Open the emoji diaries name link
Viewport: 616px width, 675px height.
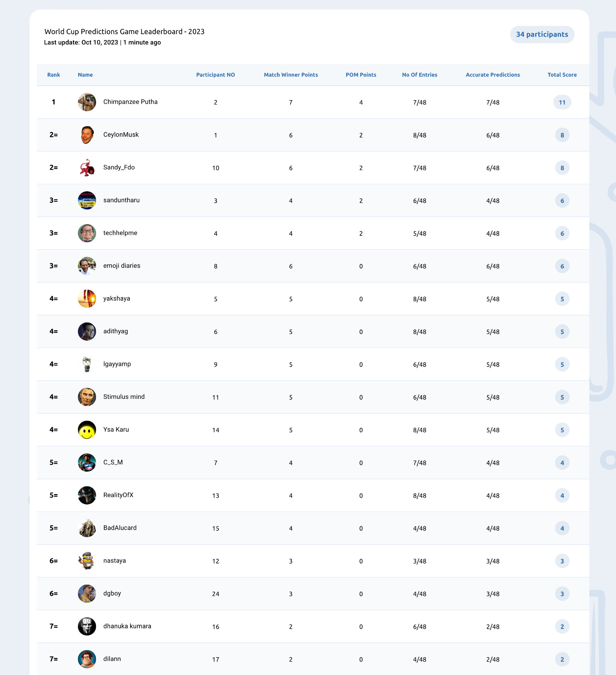[122, 266]
